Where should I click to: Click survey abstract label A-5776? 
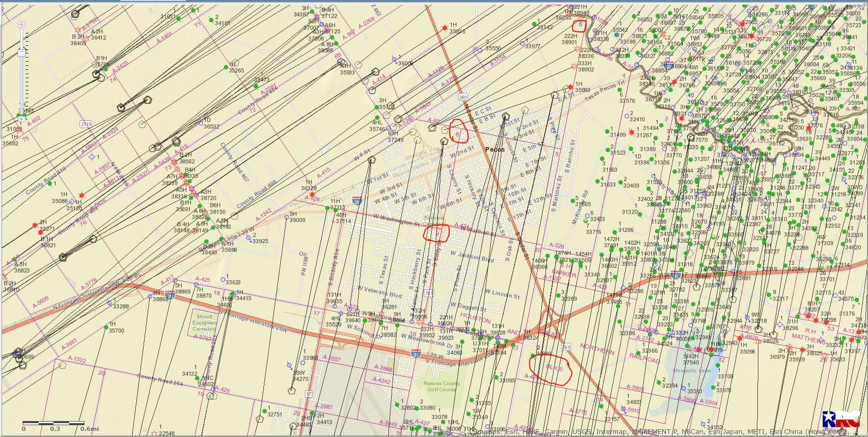tap(88, 284)
